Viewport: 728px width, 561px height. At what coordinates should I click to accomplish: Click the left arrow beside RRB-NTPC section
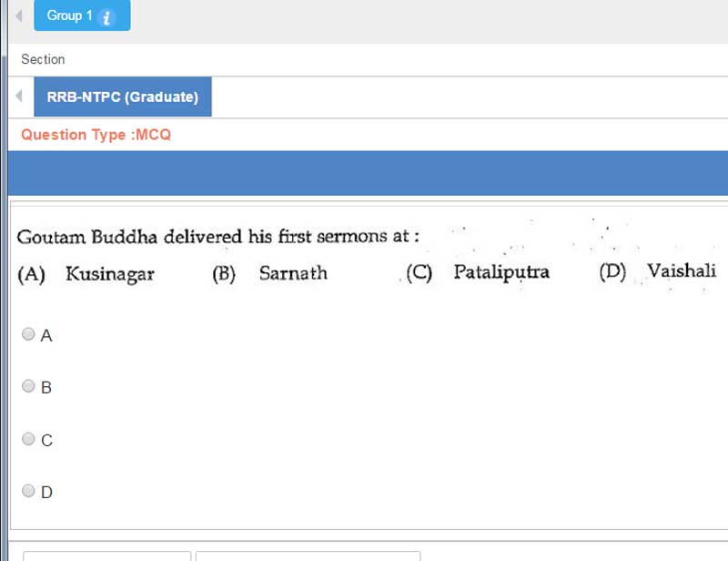(19, 97)
